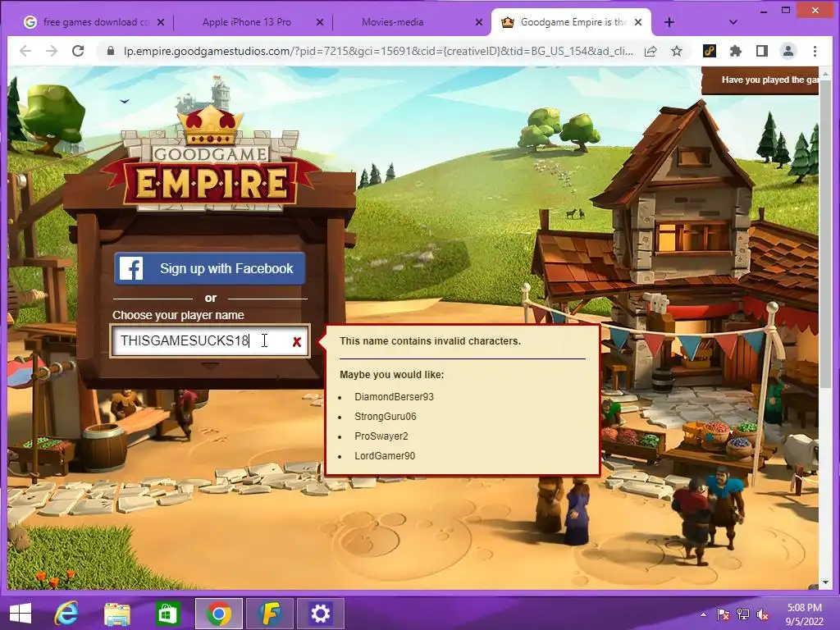Open the Windows Store taskbar icon
This screenshot has width=840, height=630.
pyautogui.click(x=167, y=614)
